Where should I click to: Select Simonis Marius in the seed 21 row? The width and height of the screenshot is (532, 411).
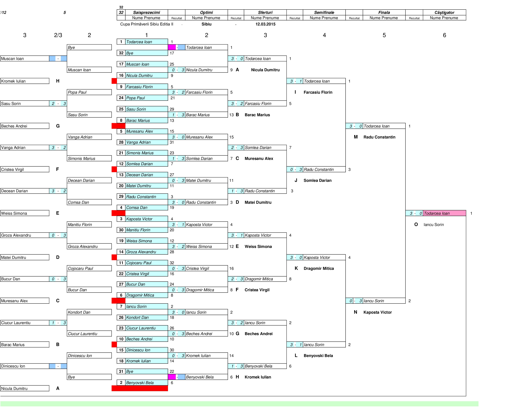[x=146, y=153]
